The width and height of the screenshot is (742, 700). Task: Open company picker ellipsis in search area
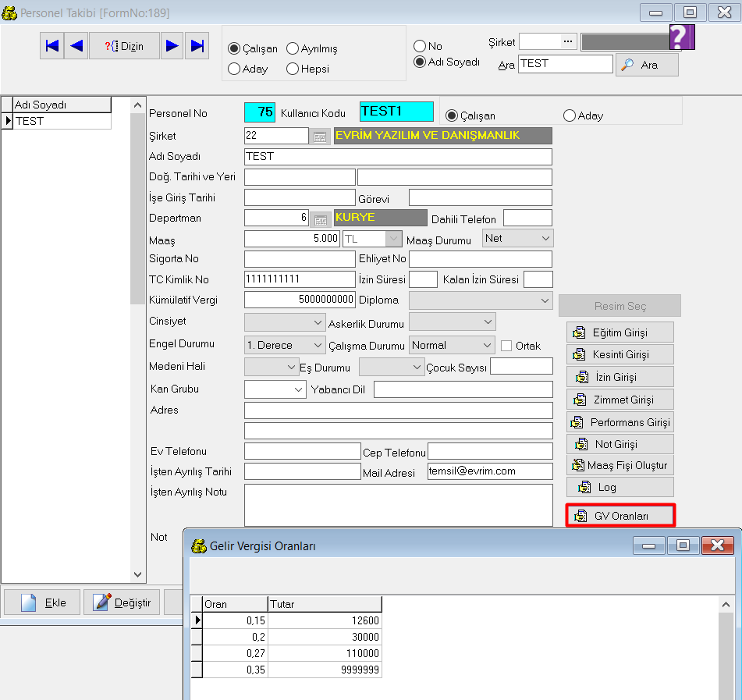[568, 41]
